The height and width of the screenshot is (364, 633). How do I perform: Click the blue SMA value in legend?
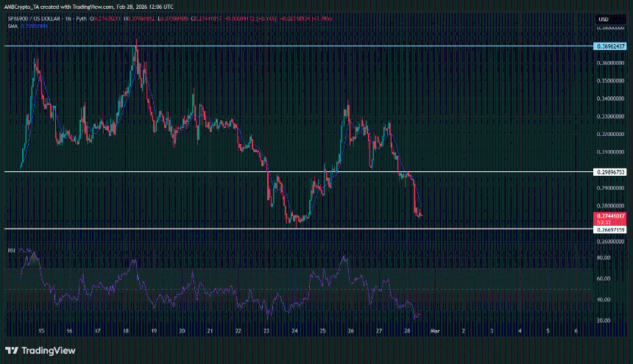click(33, 26)
